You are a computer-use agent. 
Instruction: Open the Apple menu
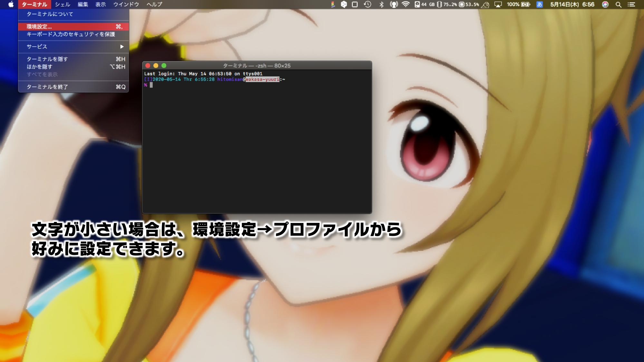point(11,4)
